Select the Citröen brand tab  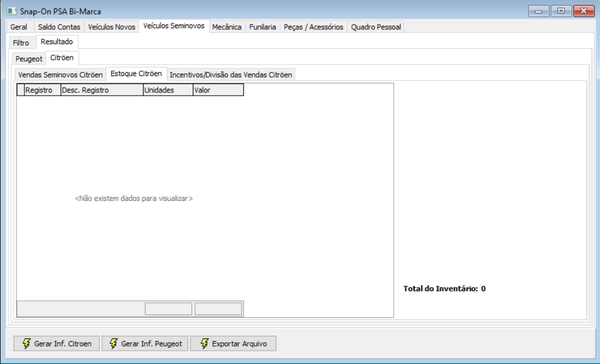pyautogui.click(x=62, y=58)
